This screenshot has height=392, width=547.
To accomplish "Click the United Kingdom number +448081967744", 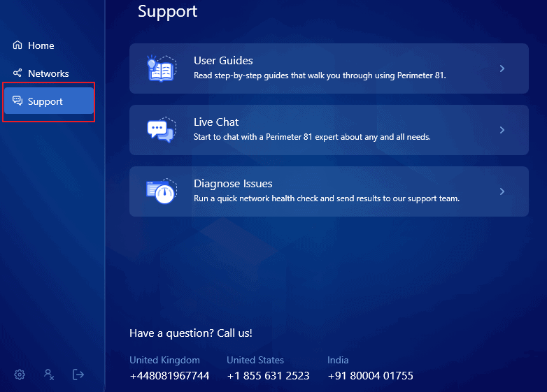I will (169, 376).
